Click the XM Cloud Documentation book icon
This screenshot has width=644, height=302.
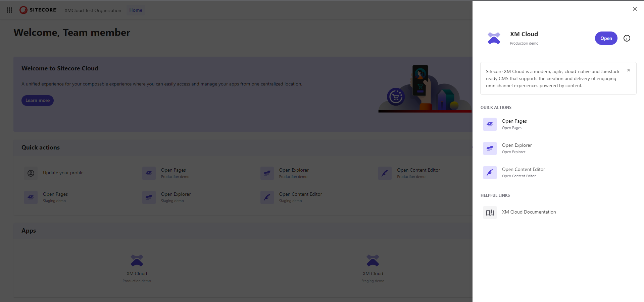click(x=490, y=212)
